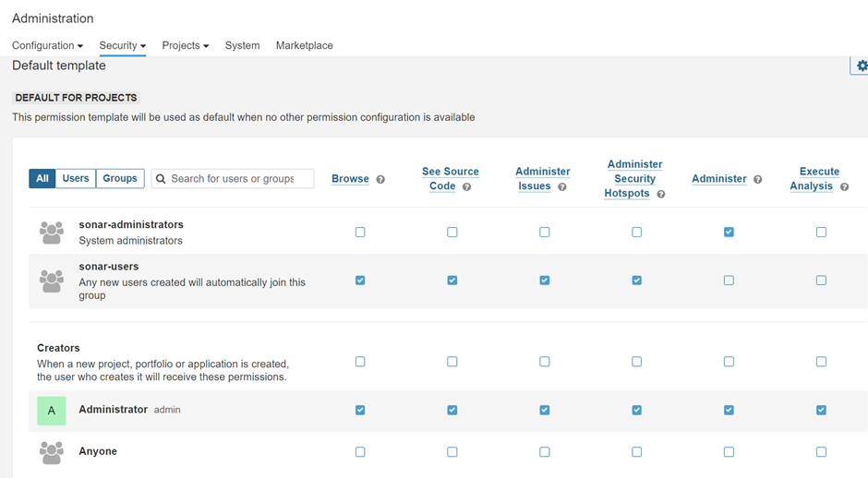868x478 pixels.
Task: Open the Security dropdown menu
Action: pos(123,45)
